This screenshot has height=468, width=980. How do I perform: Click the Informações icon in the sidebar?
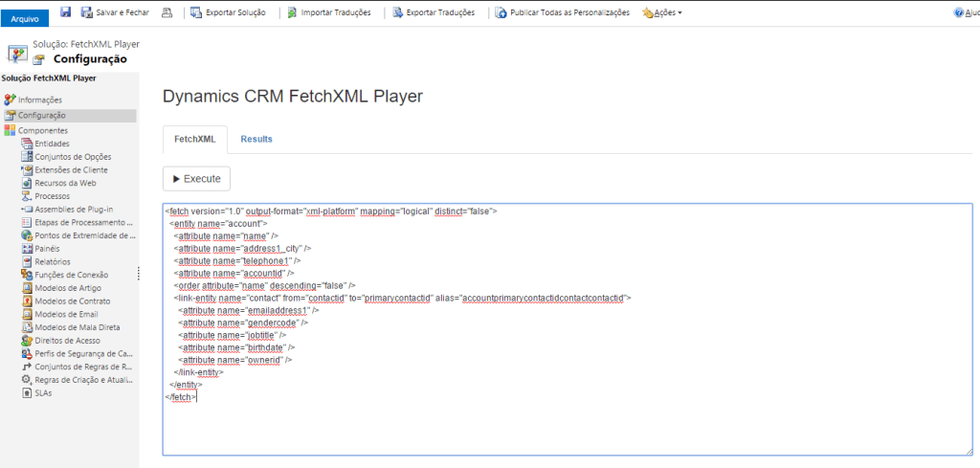[x=10, y=100]
